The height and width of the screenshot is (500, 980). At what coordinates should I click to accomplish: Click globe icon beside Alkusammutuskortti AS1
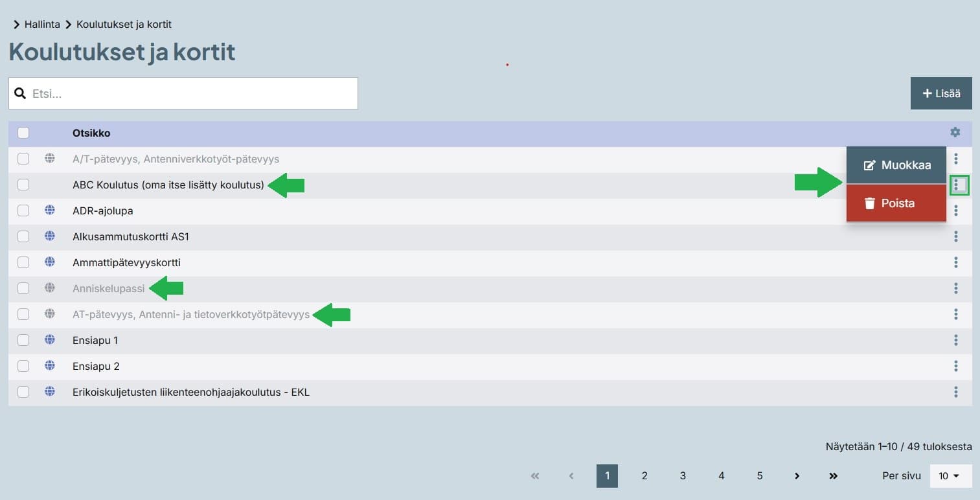[x=50, y=236]
